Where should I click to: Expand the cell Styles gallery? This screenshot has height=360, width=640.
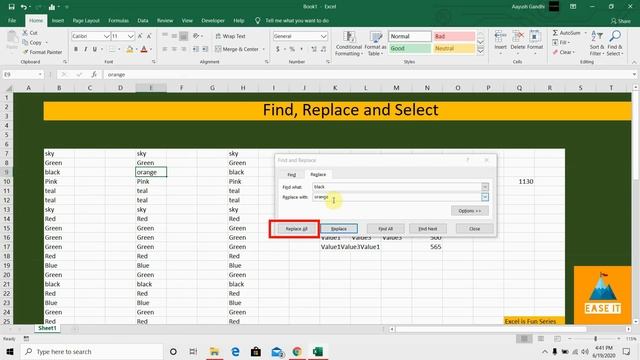(x=480, y=51)
